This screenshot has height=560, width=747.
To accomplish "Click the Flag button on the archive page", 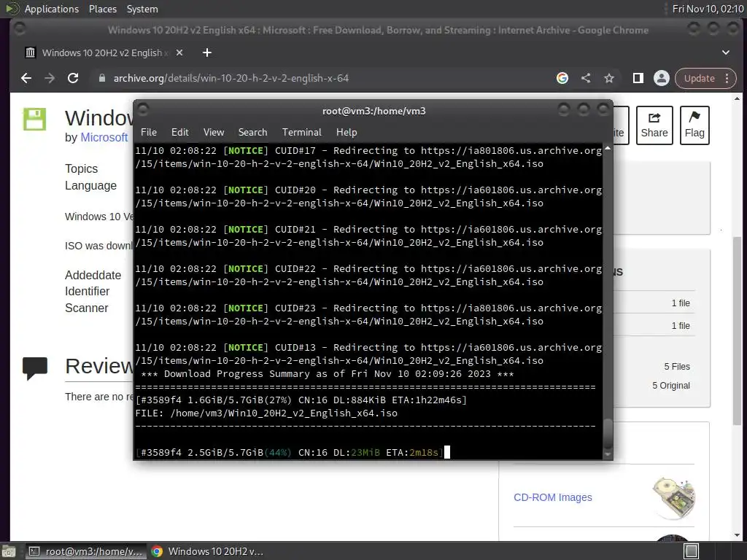I will pos(694,125).
